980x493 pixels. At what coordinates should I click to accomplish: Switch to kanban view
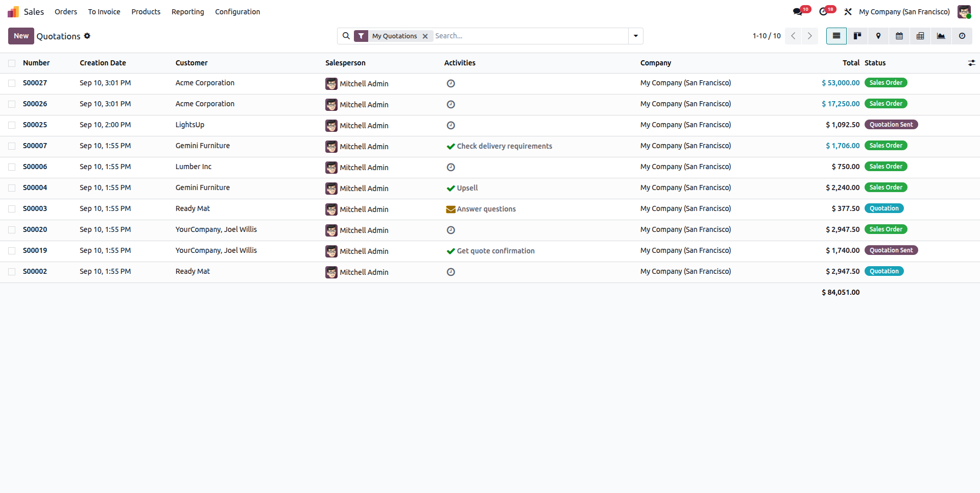[857, 36]
